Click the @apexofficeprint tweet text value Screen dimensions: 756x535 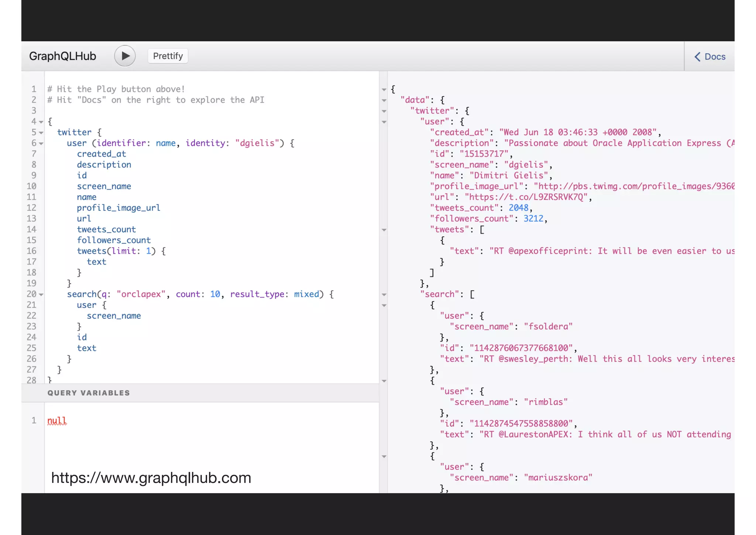[x=612, y=251]
